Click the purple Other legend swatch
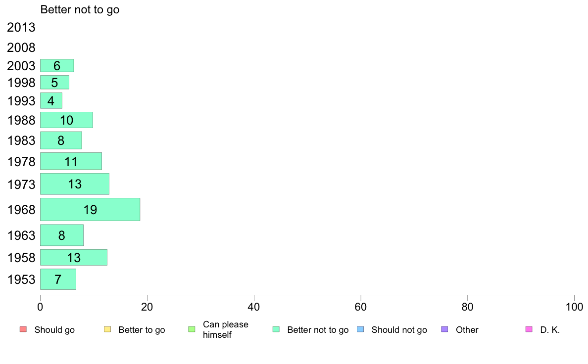This screenshot has height=364, width=588. tap(444, 329)
